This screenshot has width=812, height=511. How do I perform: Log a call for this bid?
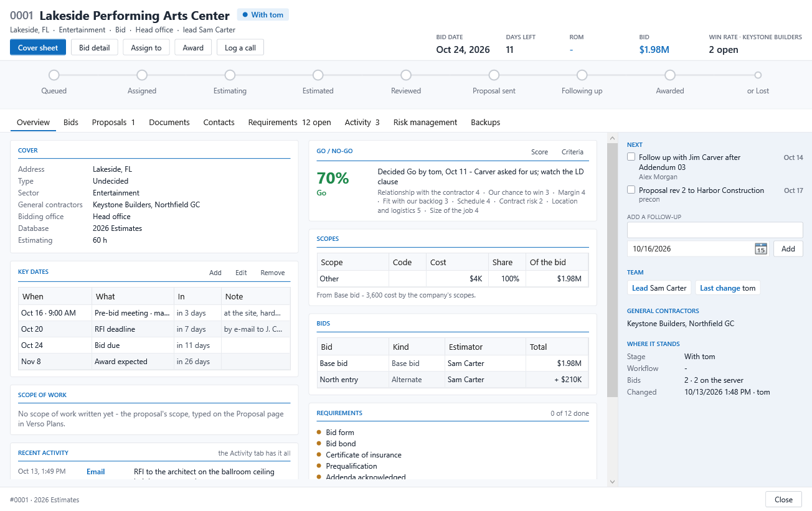tap(240, 48)
